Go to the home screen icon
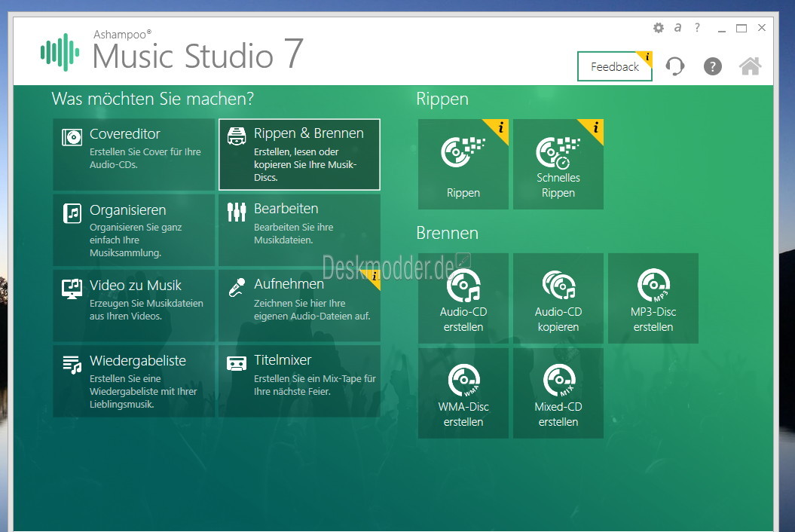Viewport: 795px width, 532px height. coord(751,66)
